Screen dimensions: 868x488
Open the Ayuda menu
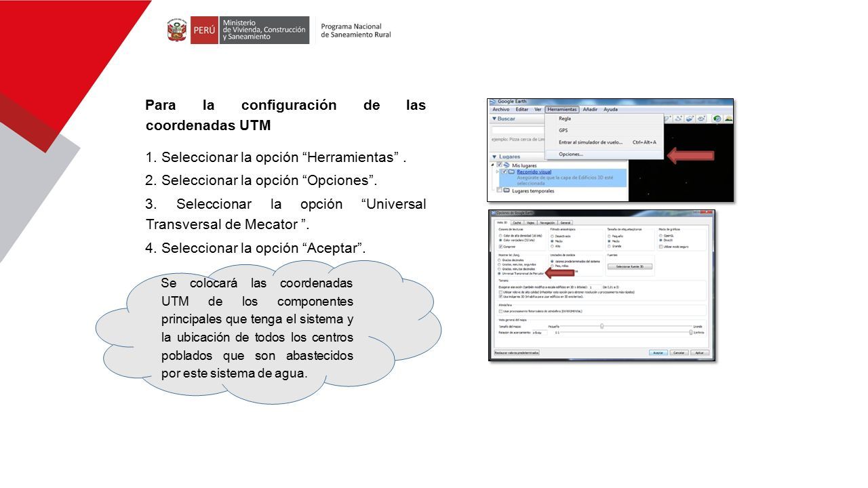coord(610,109)
